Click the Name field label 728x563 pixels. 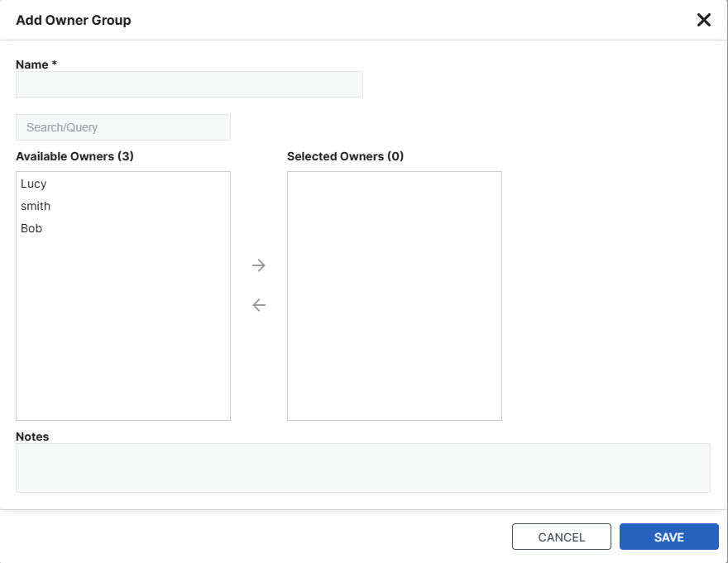tap(36, 64)
